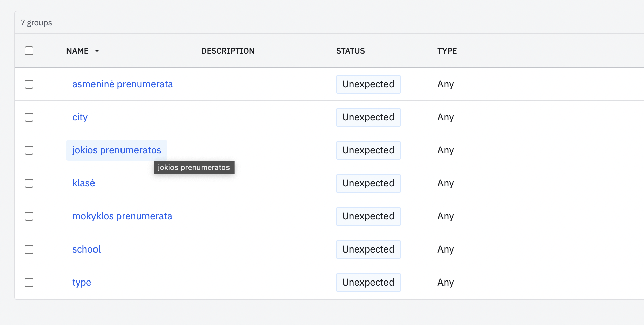Click Unexpected status badge for school
The height and width of the screenshot is (325, 644).
[368, 249]
